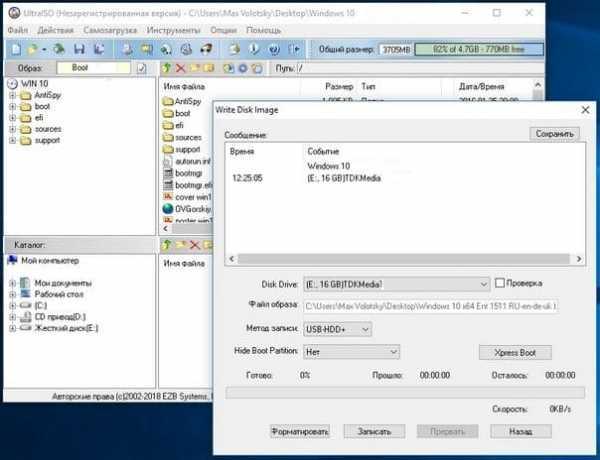Expand the AntiSpy folder in tree
The height and width of the screenshot is (460, 600).
13,95
